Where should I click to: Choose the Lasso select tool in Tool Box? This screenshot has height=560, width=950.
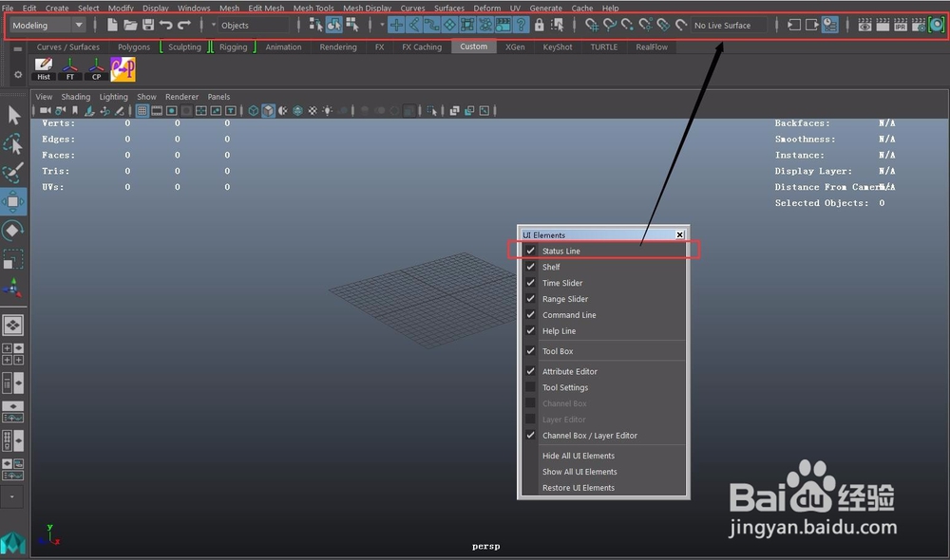pos(13,144)
